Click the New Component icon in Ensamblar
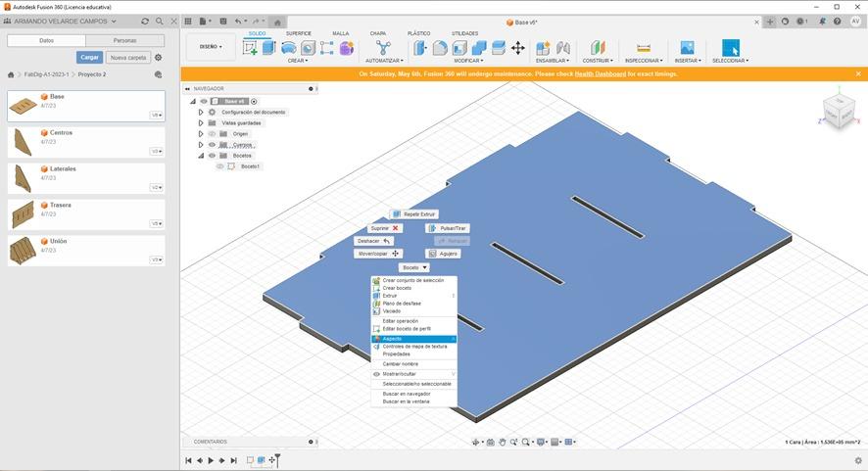Screen dimensions: 868x471 point(543,48)
